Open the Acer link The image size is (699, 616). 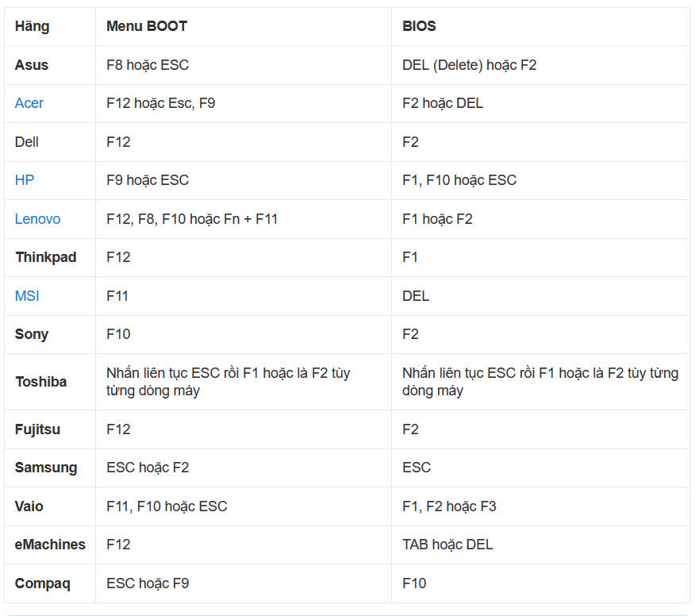(x=29, y=103)
